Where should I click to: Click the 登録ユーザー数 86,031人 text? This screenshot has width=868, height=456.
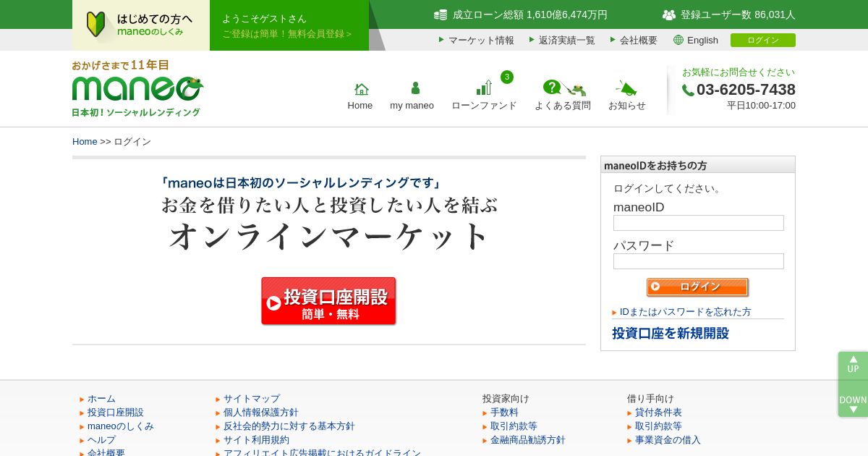738,14
